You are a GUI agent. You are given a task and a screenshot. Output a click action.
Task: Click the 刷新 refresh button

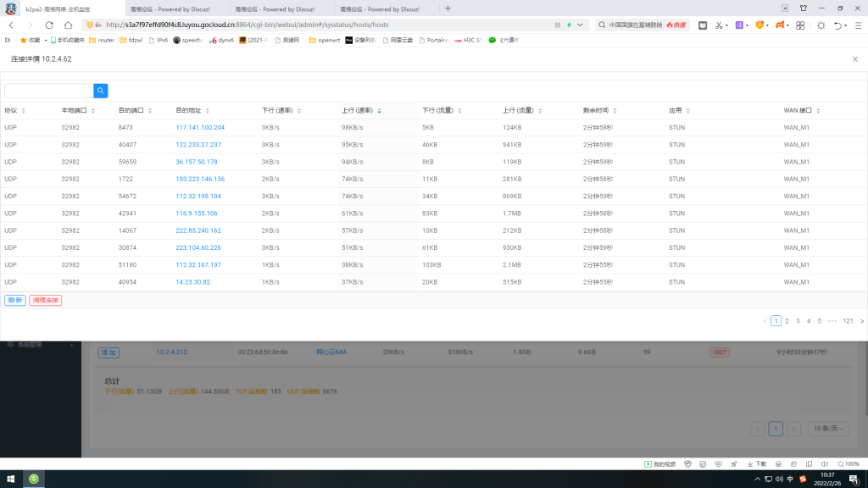[x=15, y=301]
